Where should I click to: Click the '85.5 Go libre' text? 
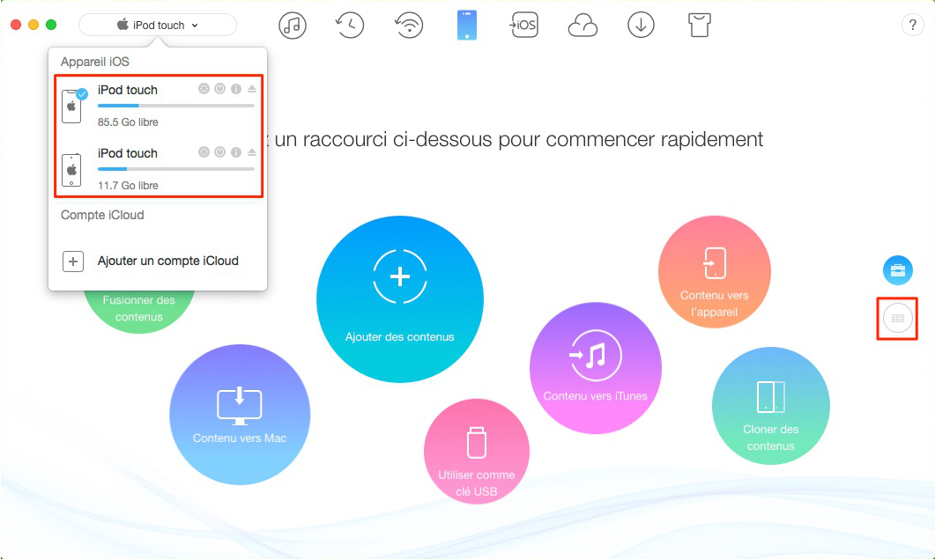click(x=128, y=122)
